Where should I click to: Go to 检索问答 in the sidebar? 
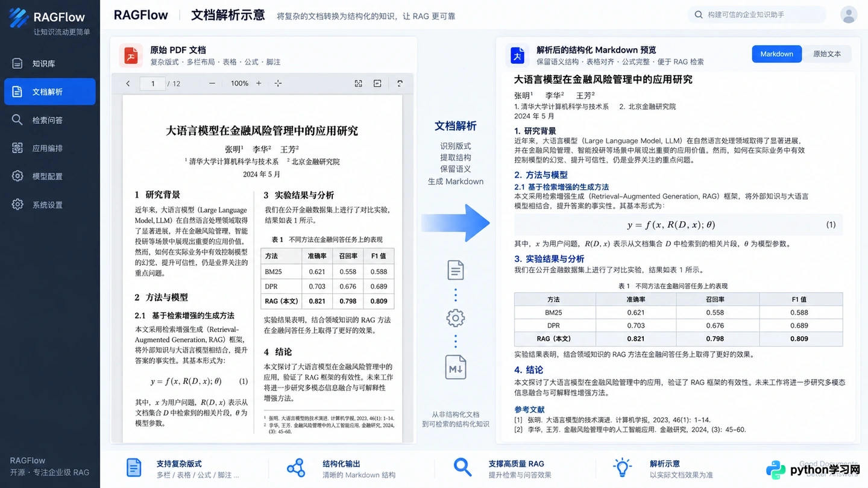point(49,120)
